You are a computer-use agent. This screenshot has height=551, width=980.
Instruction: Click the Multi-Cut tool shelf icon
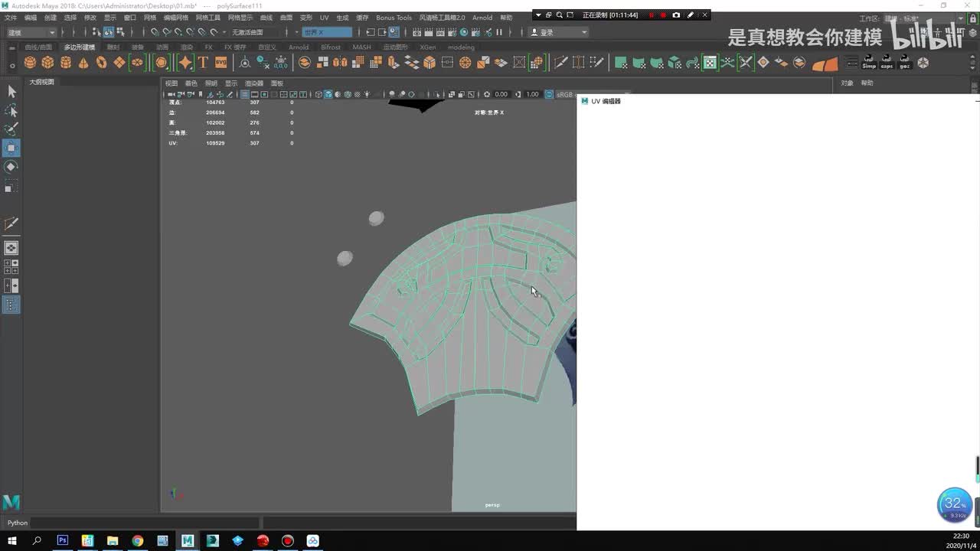pyautogui.click(x=560, y=63)
